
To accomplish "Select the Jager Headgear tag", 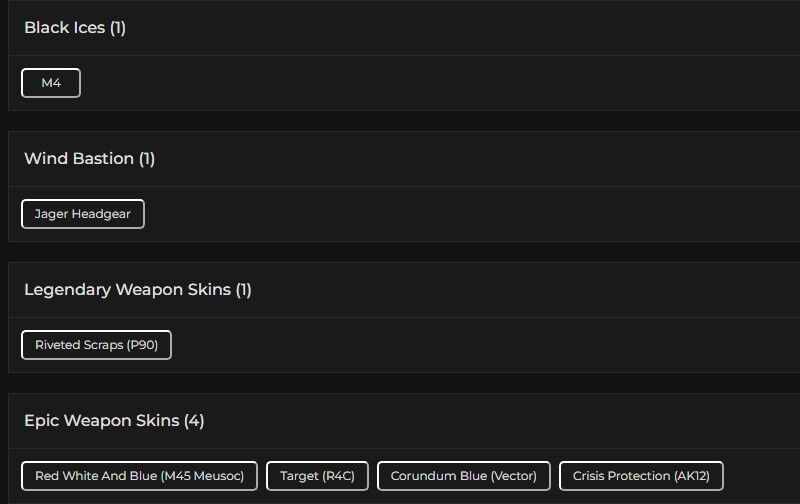I will [83, 214].
